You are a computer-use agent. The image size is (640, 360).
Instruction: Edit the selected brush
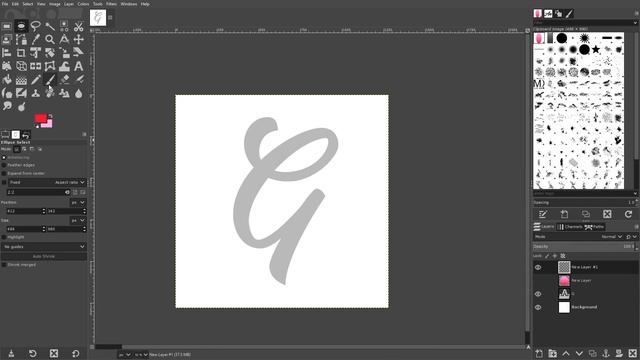tap(543, 214)
